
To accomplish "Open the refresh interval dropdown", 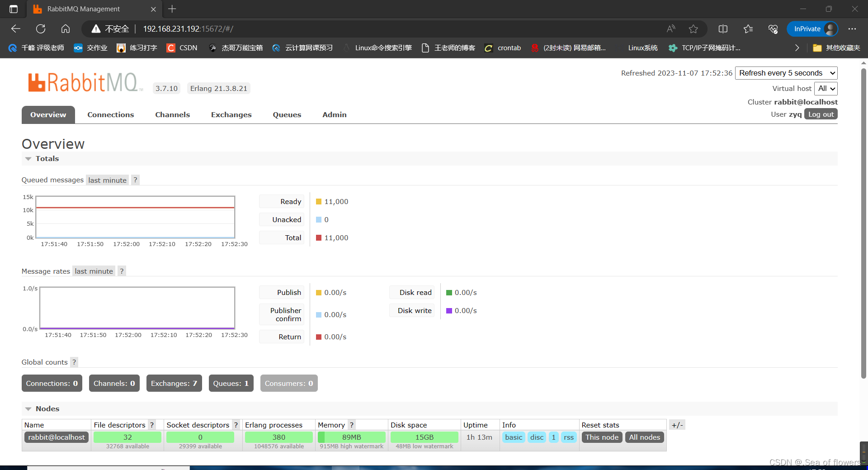I will [787, 73].
